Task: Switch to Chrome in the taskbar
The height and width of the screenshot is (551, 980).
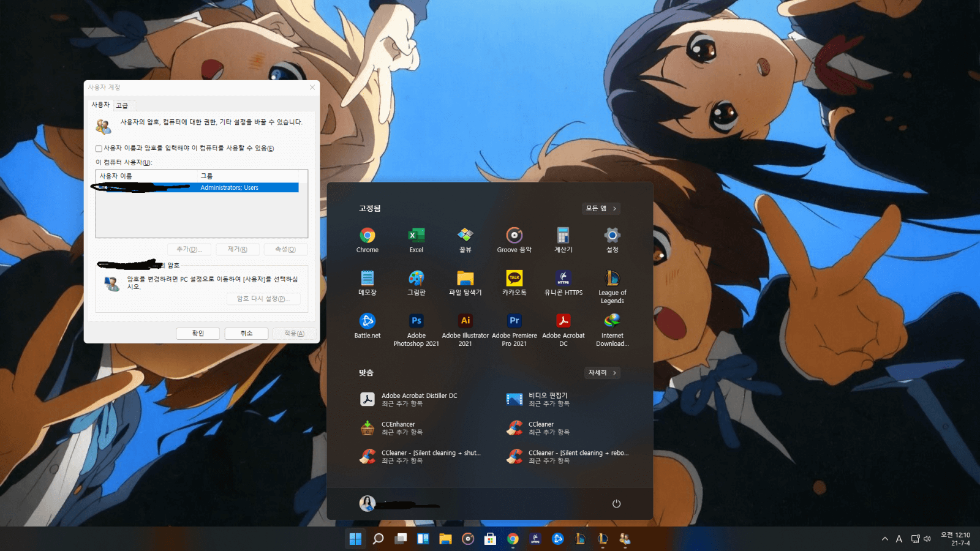Action: point(513,539)
